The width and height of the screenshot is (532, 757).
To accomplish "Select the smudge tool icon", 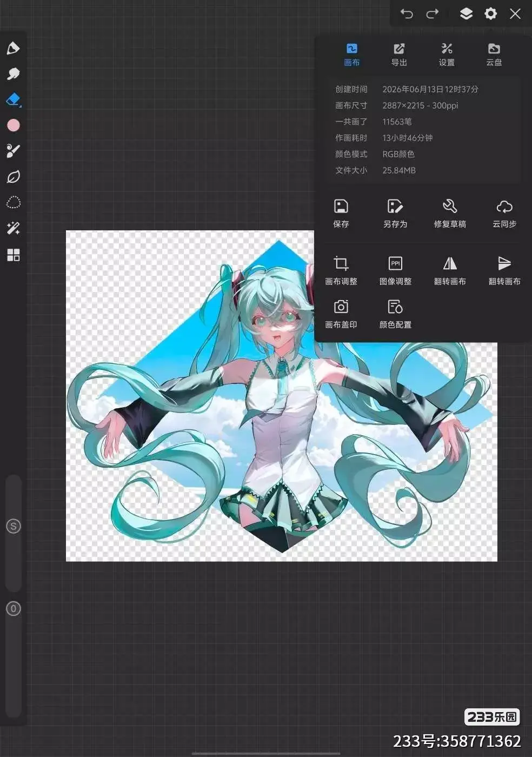I will click(13, 74).
